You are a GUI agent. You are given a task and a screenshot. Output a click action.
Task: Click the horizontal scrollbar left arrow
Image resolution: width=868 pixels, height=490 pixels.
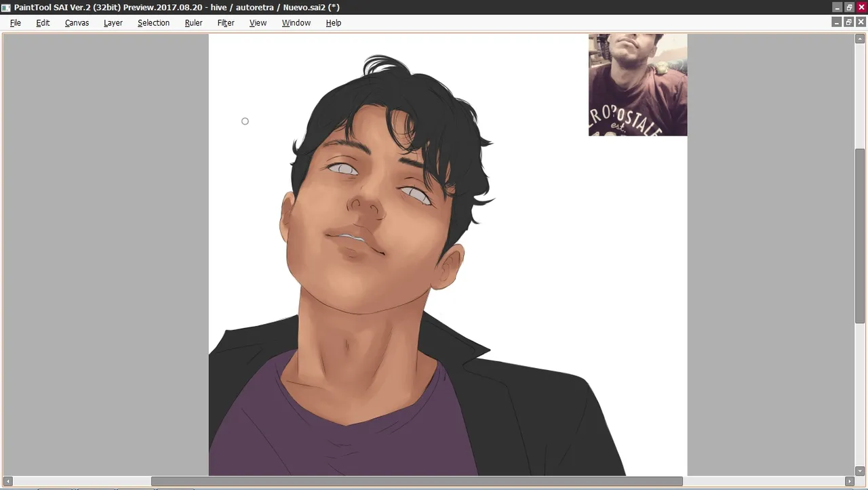[8, 481]
